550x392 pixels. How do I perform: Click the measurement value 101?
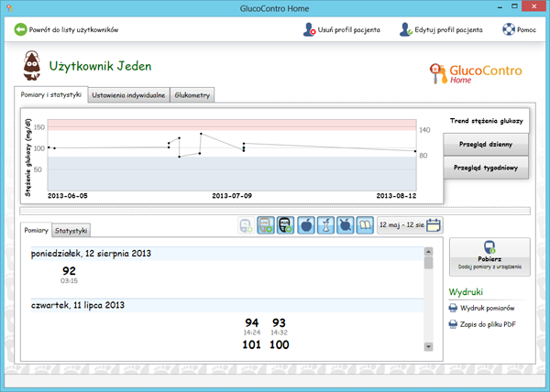point(251,344)
